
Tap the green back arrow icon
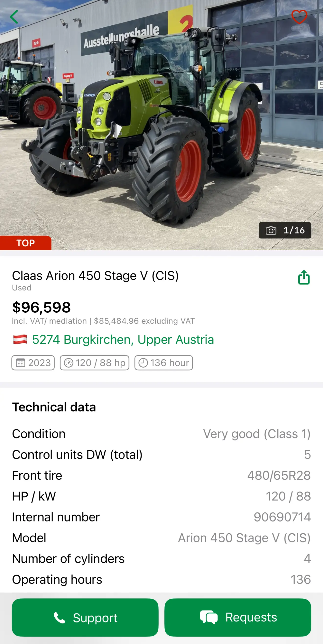click(14, 17)
